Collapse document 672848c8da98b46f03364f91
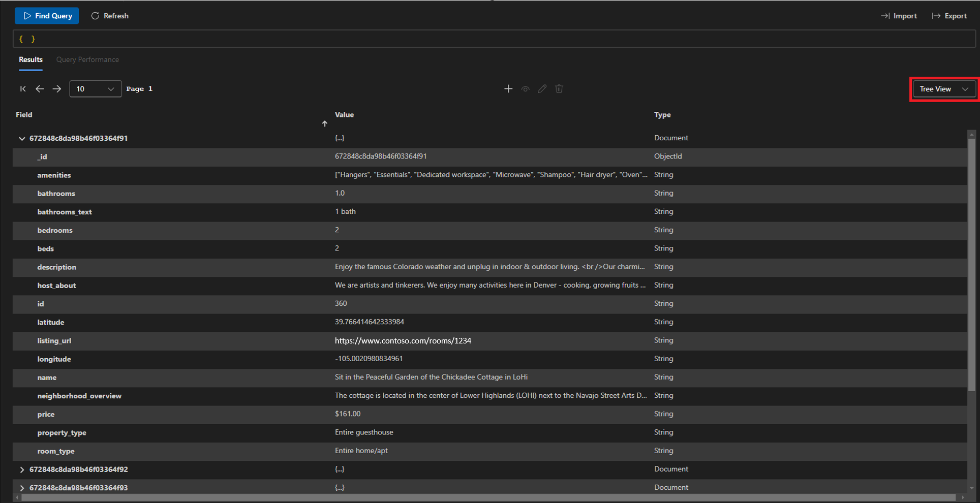This screenshot has width=980, height=503. tap(22, 138)
